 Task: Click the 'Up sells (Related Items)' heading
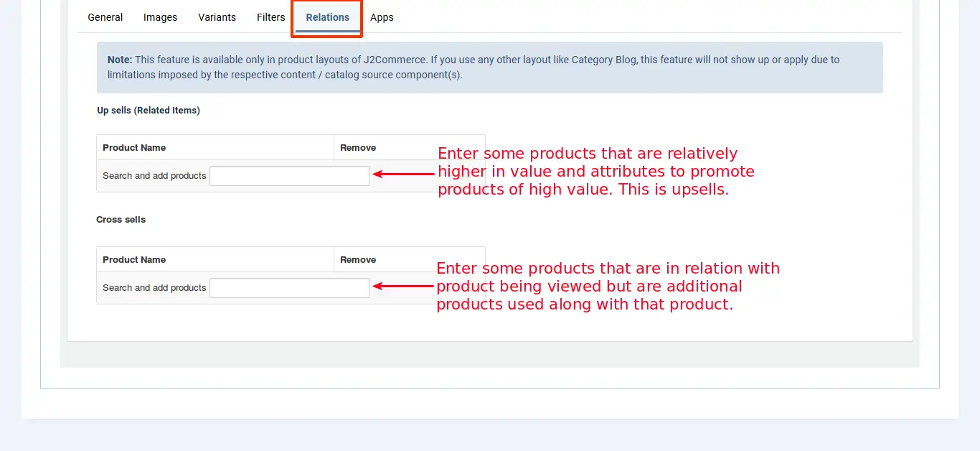(149, 111)
